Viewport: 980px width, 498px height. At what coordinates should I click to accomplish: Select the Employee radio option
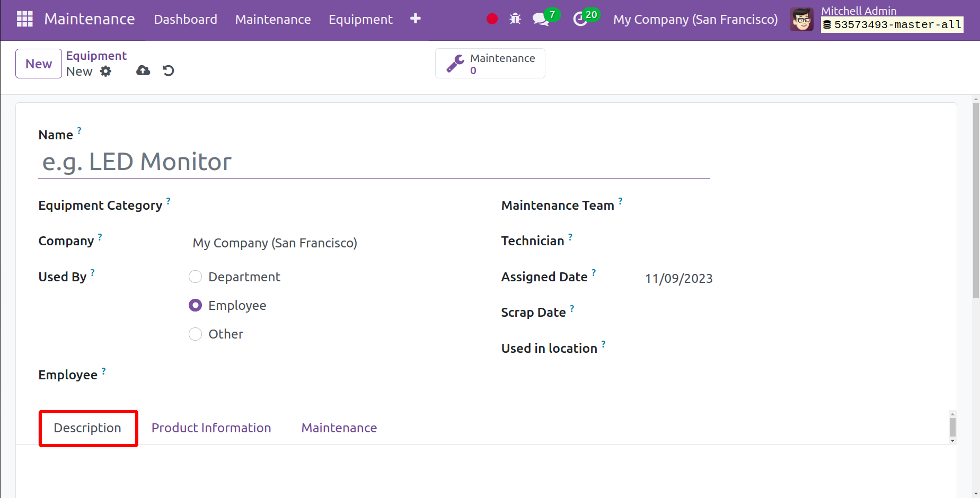click(196, 305)
